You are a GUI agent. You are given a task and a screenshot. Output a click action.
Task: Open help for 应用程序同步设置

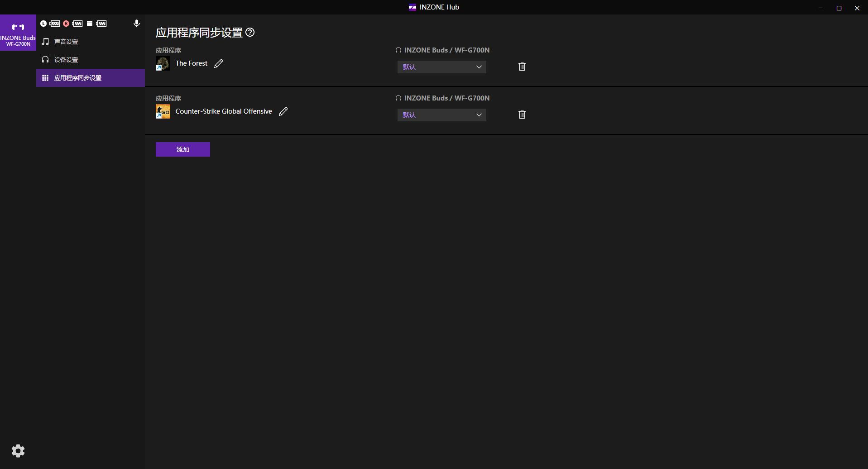click(250, 32)
